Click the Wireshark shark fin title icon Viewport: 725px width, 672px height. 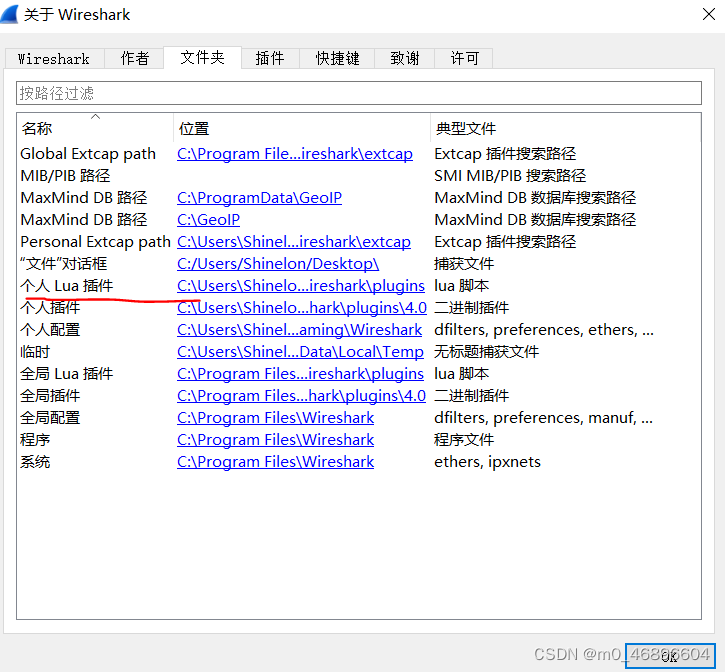[9, 14]
